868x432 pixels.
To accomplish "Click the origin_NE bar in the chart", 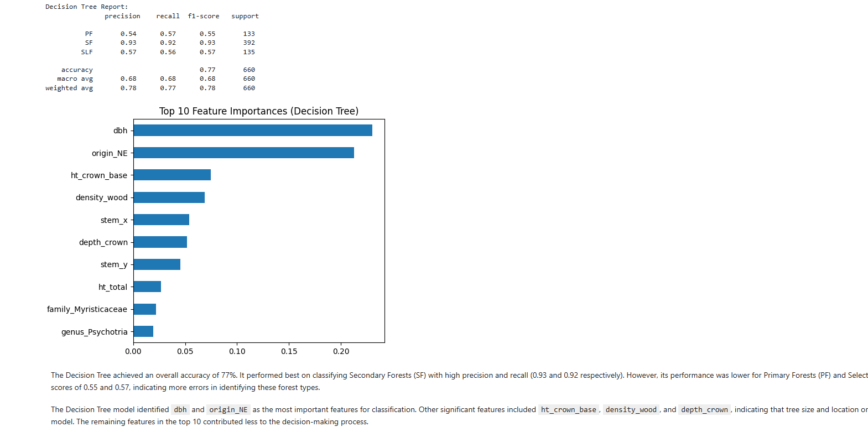I will coord(243,153).
